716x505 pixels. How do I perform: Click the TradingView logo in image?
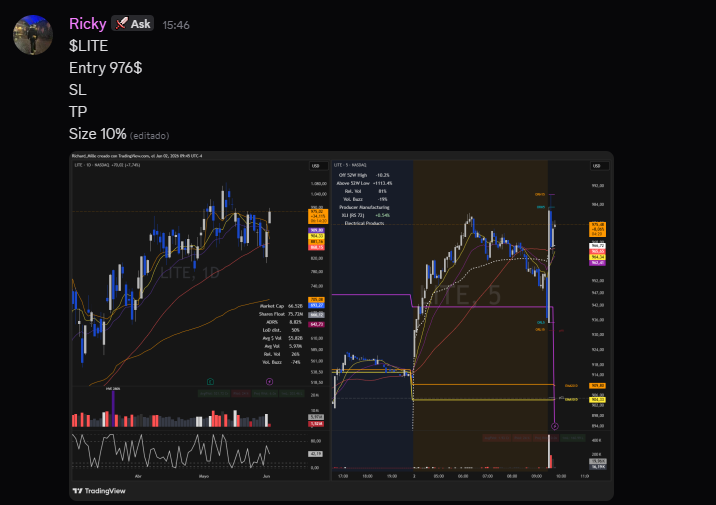pyautogui.click(x=99, y=491)
